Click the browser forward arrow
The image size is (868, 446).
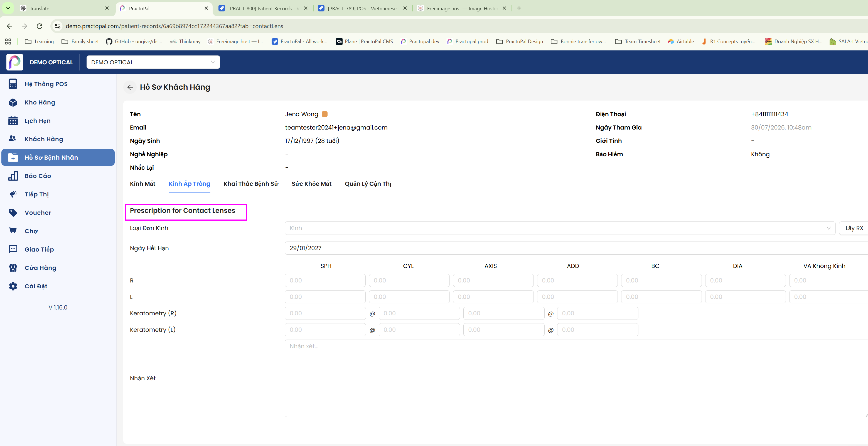[x=24, y=26]
